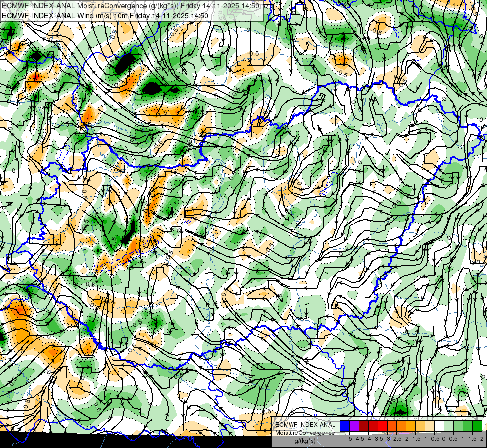The width and height of the screenshot is (487, 448).
Task: Click the pale peach legend swatch
Action: (x=430, y=426)
